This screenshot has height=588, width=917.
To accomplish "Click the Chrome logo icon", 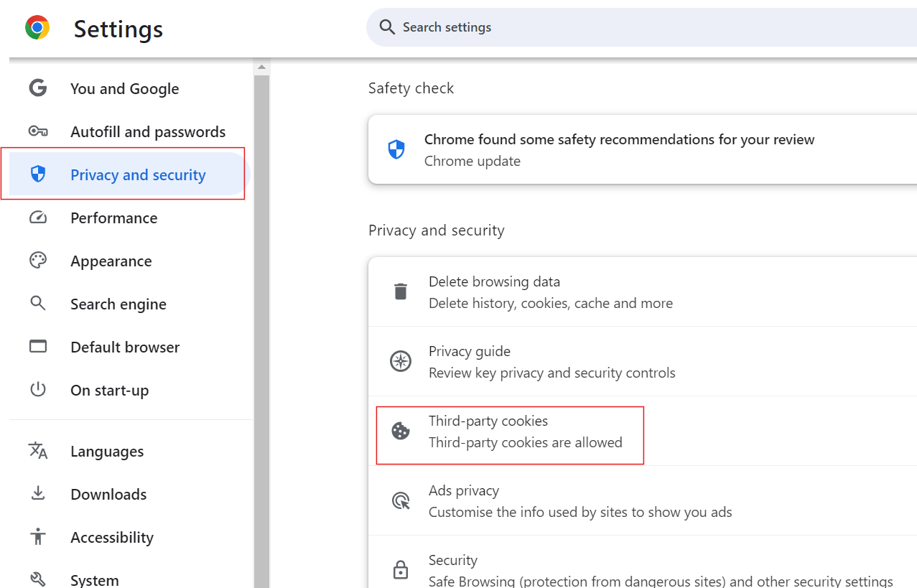I will 37,28.
